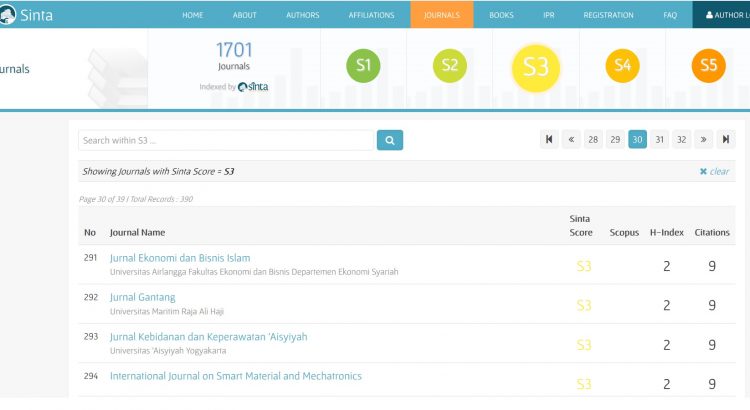750x410 pixels.
Task: Open Jurnal Gantang journal link
Action: point(143,297)
